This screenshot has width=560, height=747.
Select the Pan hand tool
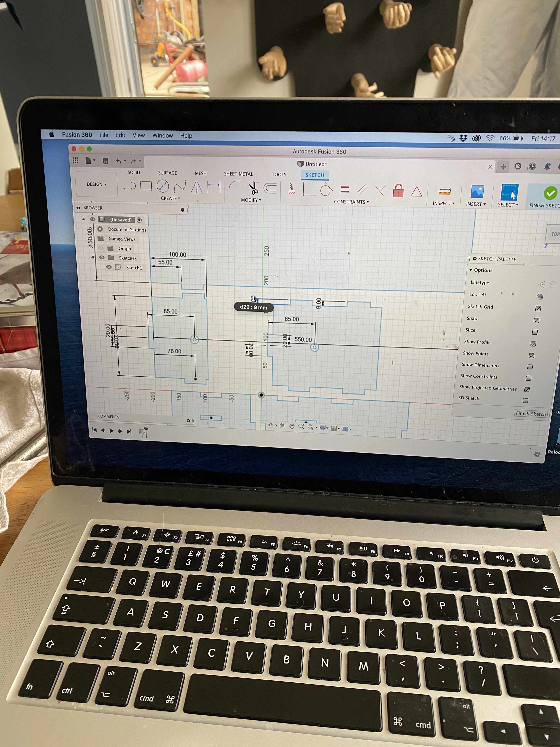pyautogui.click(x=292, y=426)
